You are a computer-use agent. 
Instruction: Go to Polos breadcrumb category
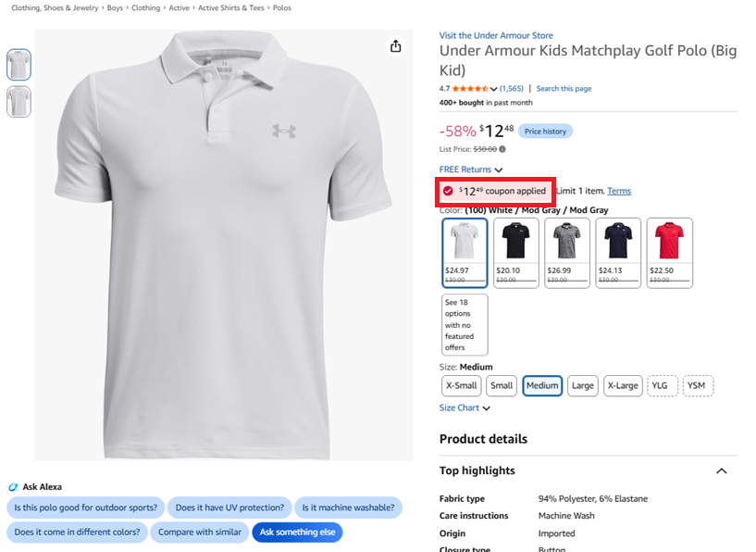coord(282,7)
